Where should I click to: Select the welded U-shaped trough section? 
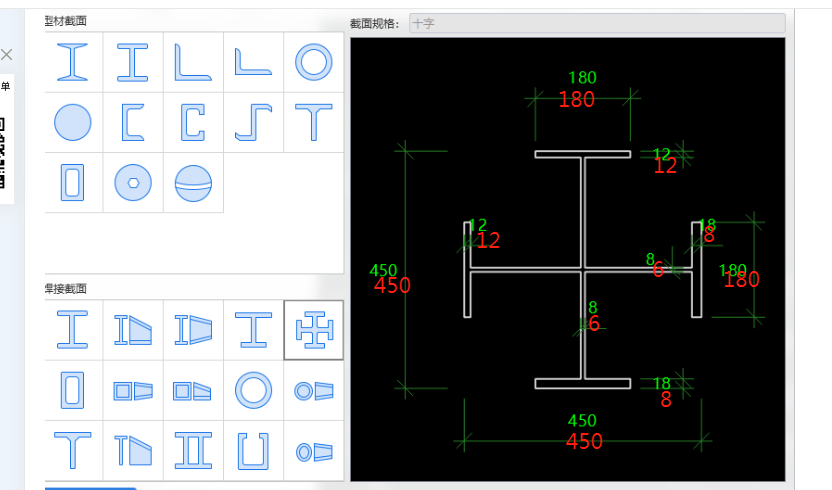tap(253, 451)
